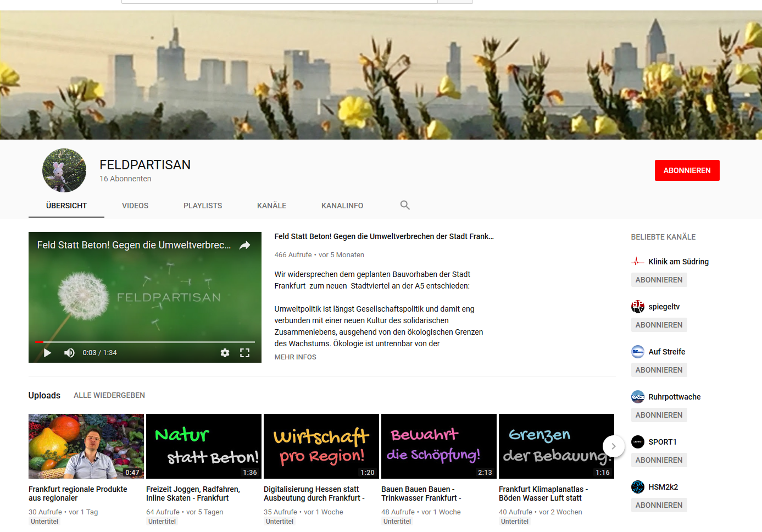Subscribe to the Ruhrpottwache channel
The height and width of the screenshot is (532, 762).
659,415
